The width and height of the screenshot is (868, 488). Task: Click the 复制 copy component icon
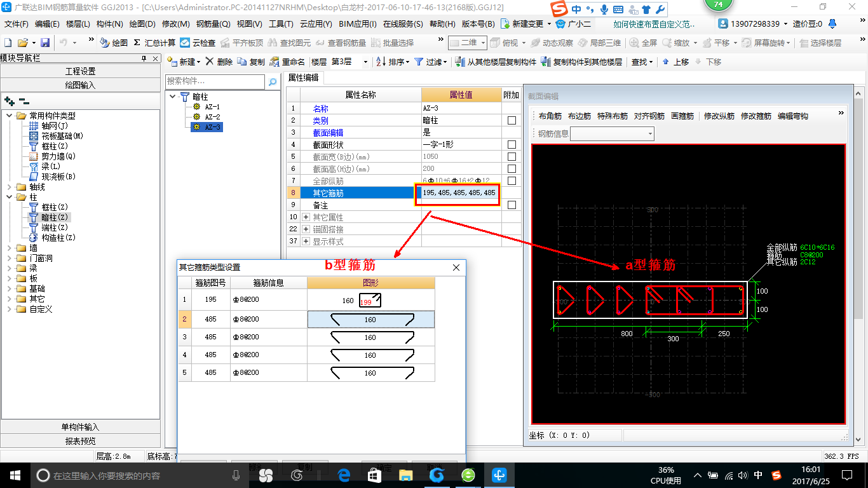(242, 62)
